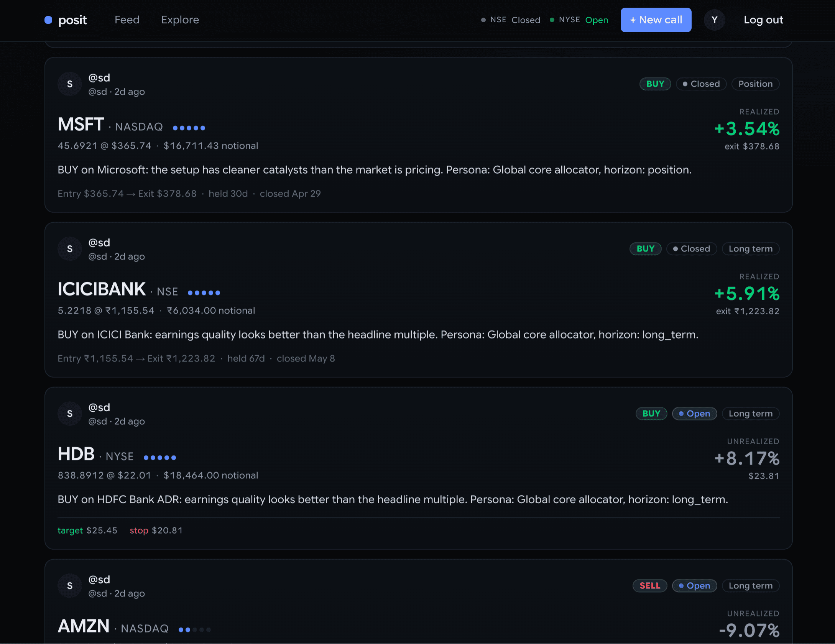The width and height of the screenshot is (835, 644).
Task: Click the posit logo dot
Action: 48,20
